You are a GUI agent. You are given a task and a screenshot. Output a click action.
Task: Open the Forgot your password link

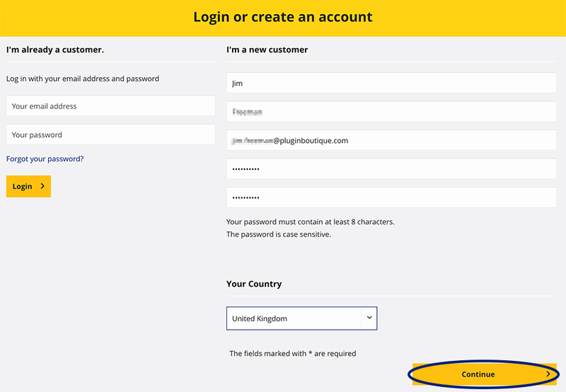click(45, 159)
